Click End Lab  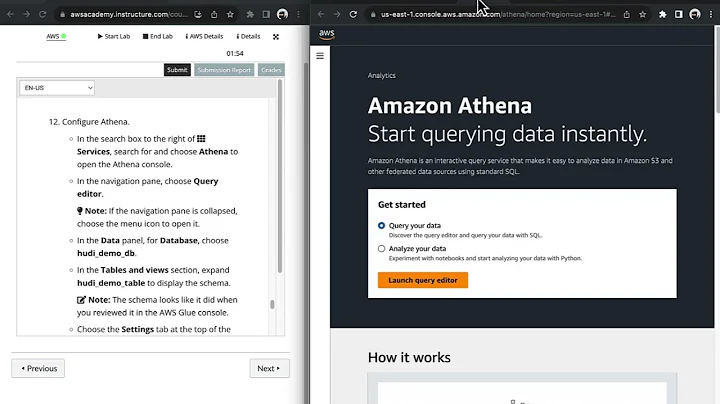coord(158,36)
